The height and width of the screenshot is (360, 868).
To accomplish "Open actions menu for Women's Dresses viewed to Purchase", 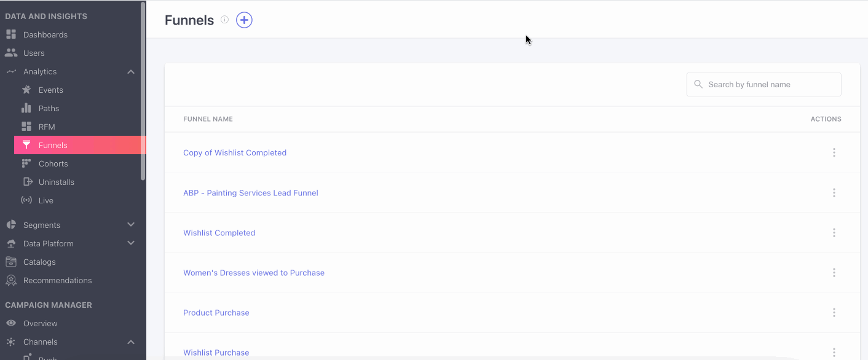I will pos(834,273).
